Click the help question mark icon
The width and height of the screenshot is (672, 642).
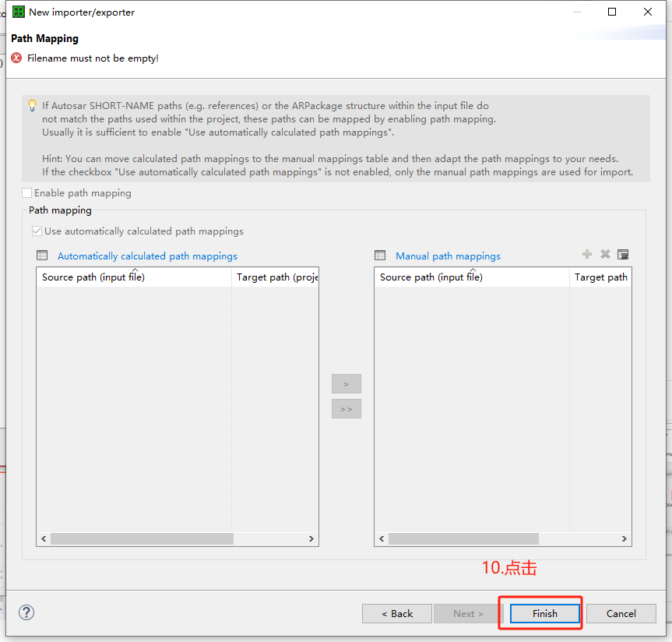26,612
